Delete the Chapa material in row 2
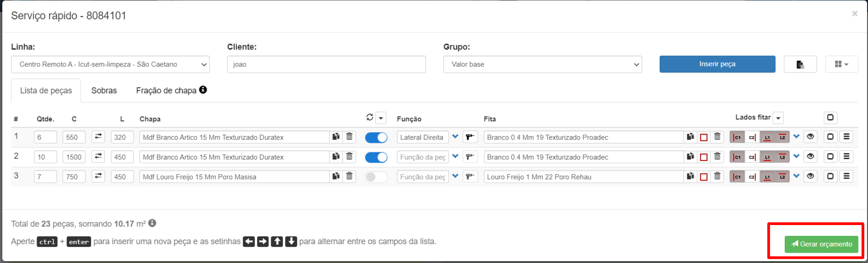868x263 pixels. [349, 157]
